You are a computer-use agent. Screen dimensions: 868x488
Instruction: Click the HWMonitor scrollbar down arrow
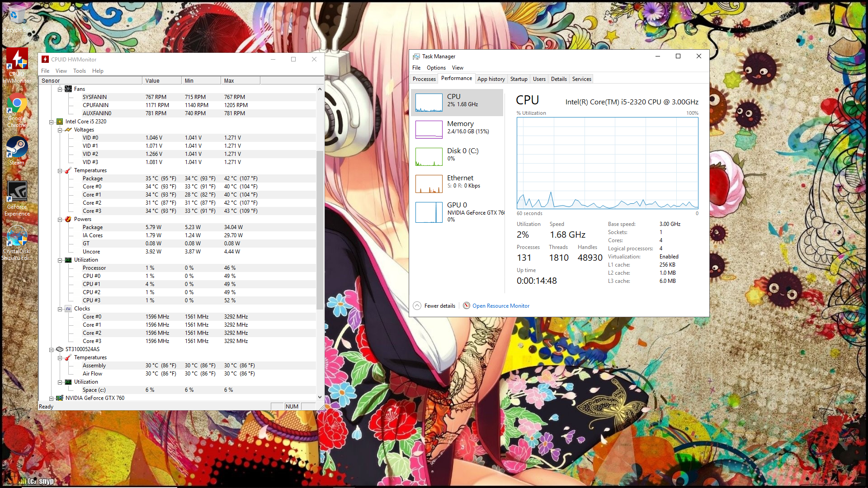(320, 397)
